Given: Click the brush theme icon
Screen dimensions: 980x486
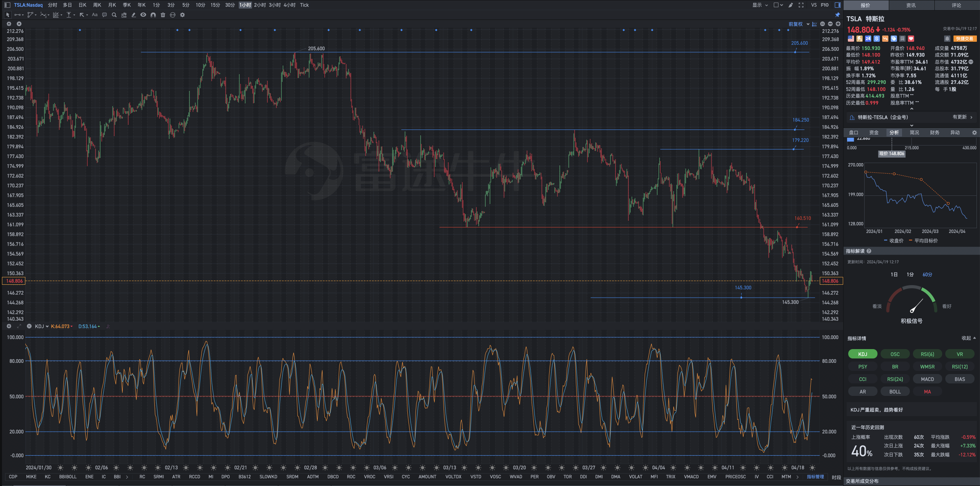Looking at the screenshot, I should click(791, 5).
